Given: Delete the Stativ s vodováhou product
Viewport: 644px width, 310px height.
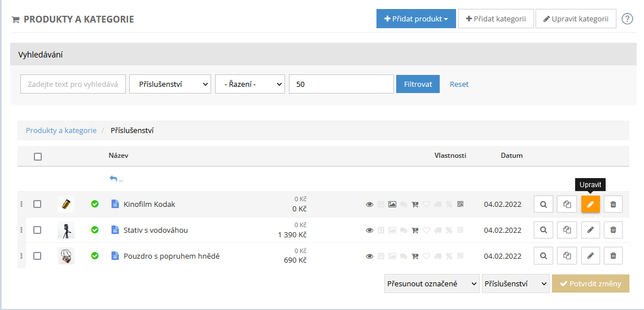Looking at the screenshot, I should [x=613, y=230].
